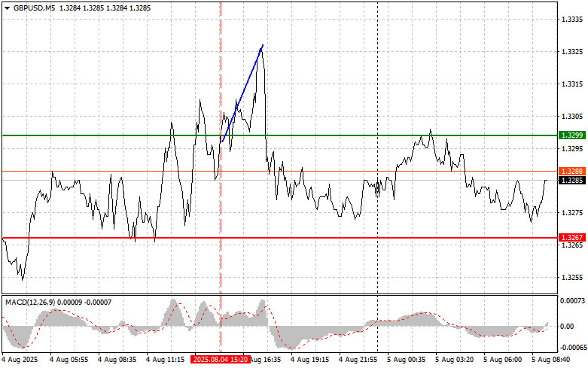
Task: Select the black 1.3285 current price label
Action: [572, 181]
